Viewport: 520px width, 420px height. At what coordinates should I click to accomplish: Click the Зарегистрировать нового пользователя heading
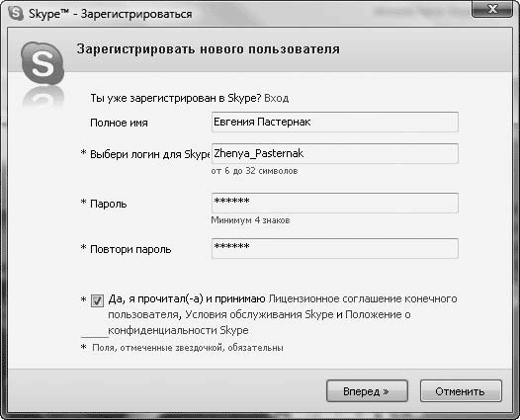tap(208, 49)
